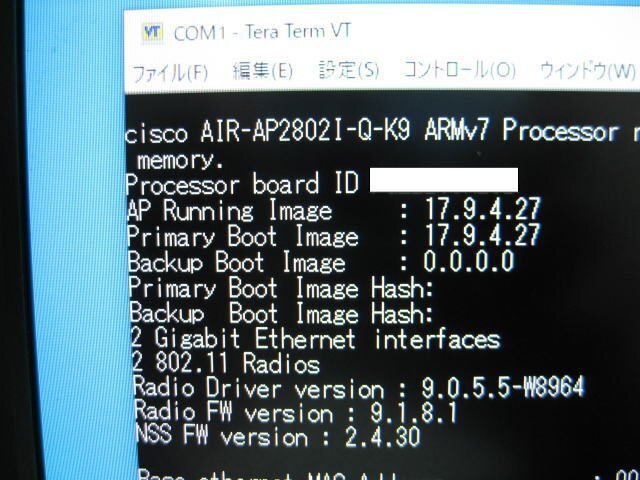Click Primary Boot Image version 17.9.4.27 line
The height and width of the screenshot is (480, 640).
point(334,236)
